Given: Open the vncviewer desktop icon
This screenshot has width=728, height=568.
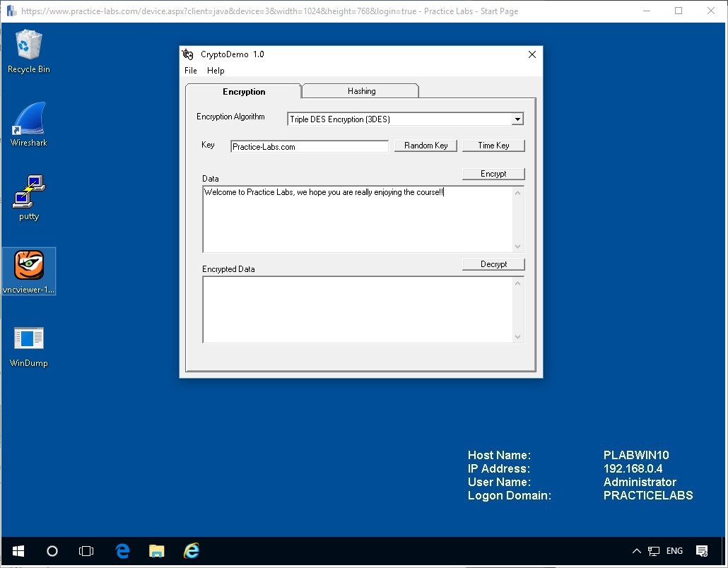Looking at the screenshot, I should pyautogui.click(x=28, y=271).
